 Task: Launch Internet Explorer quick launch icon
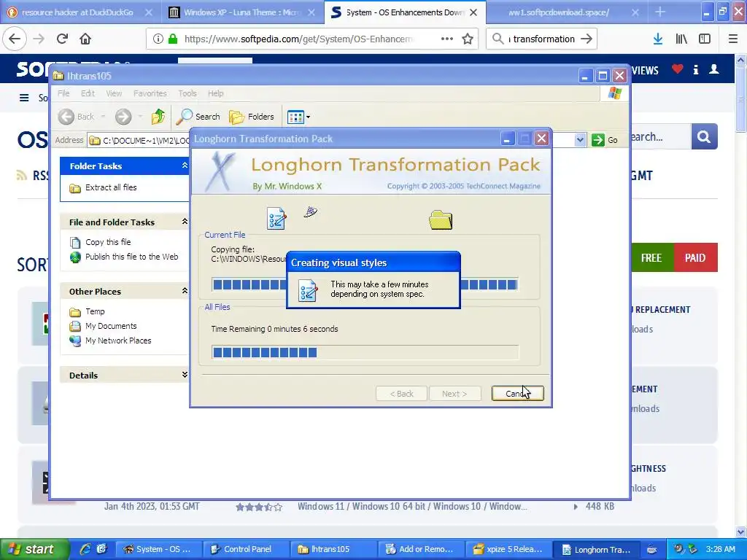(85, 549)
